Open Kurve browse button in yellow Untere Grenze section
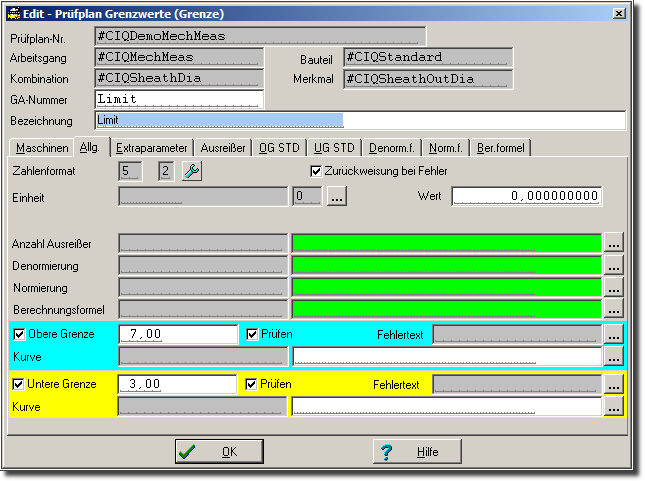Image resolution: width=645 pixels, height=481 pixels. pos(614,406)
